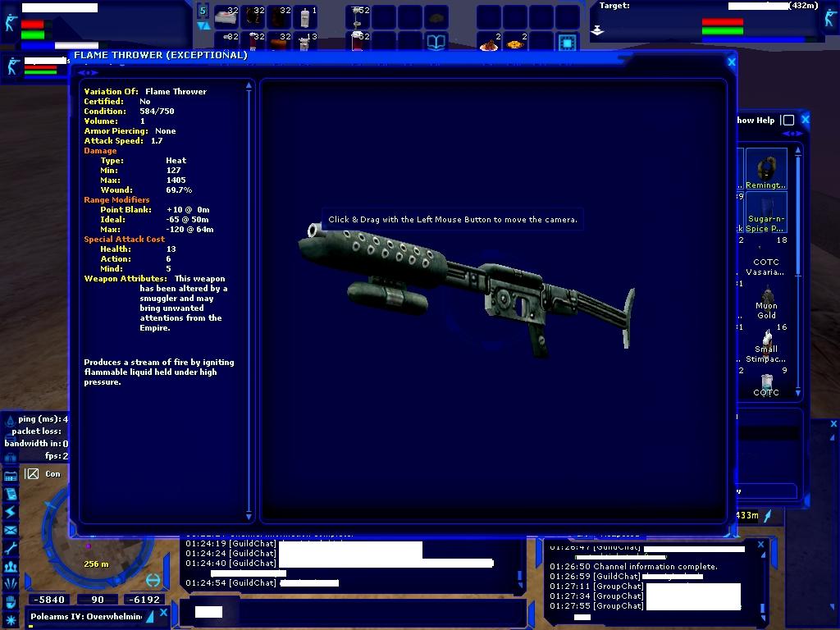Activate the bottom-row red vial with count 52
840x630 pixels.
[x=358, y=41]
